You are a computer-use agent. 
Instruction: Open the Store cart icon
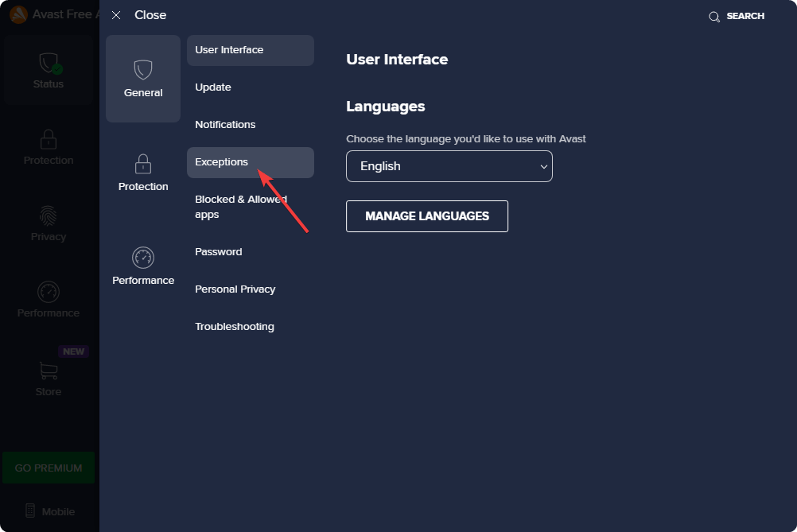(49, 371)
